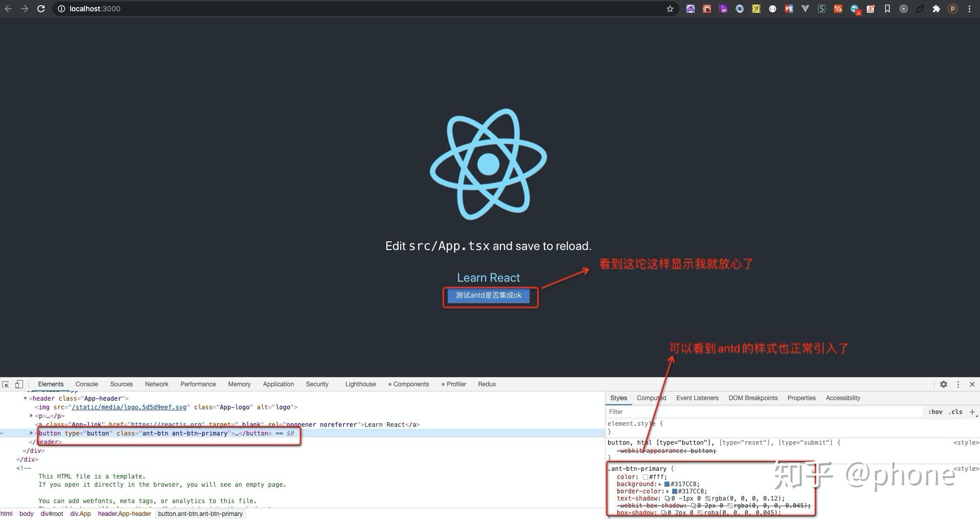The image size is (980, 519).
Task: Open the Lighthouse tab
Action: [361, 384]
